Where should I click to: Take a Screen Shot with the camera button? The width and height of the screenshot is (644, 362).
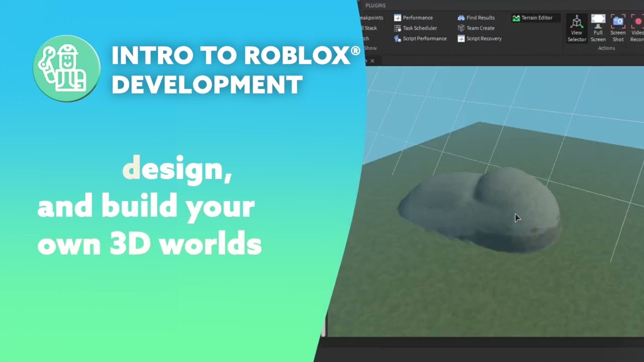(x=618, y=28)
